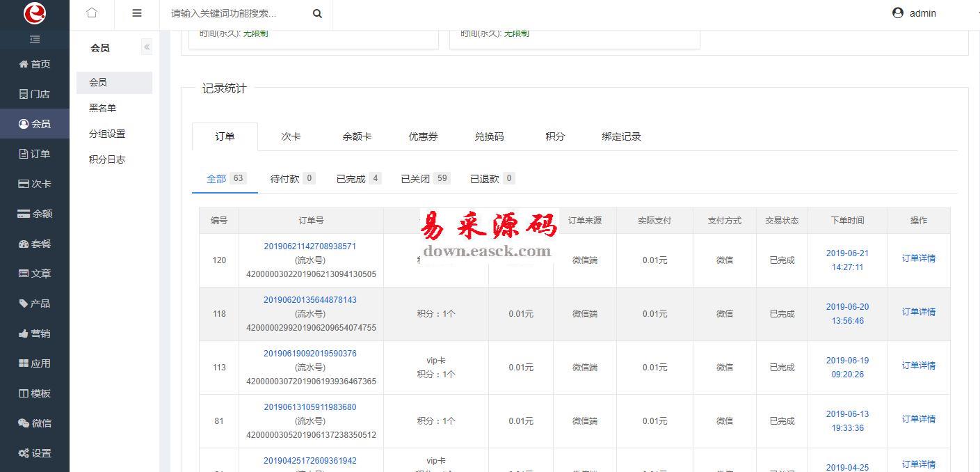Open the admin user dropdown
Image resolution: width=980 pixels, height=472 pixels.
pos(915,13)
